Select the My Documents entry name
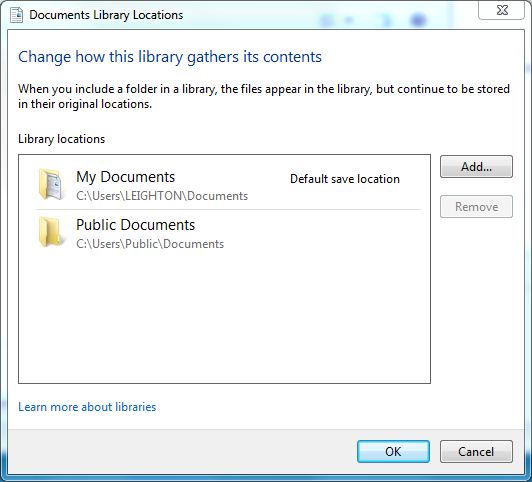Screen dimensions: 532x482 pos(126,177)
